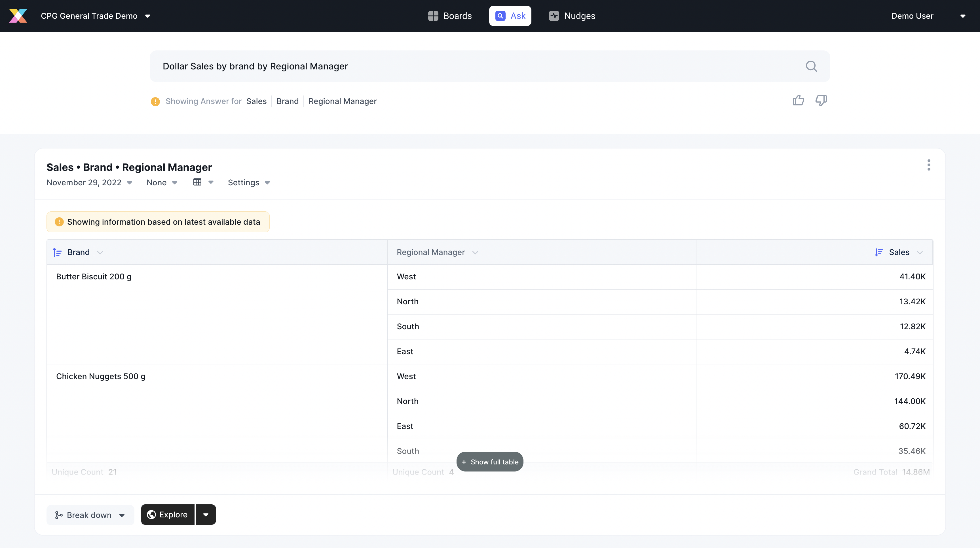Click the Regional Manager Unique Count 4 footer

(423, 472)
